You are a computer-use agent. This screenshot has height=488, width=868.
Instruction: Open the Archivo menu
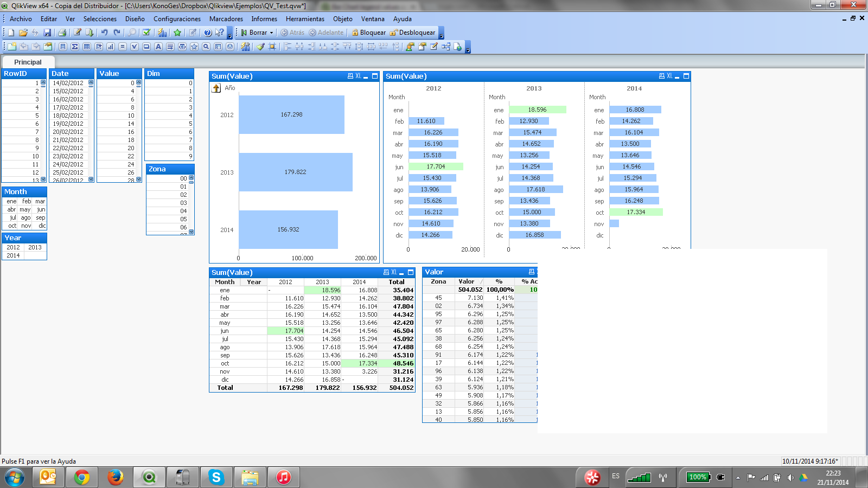tap(21, 19)
